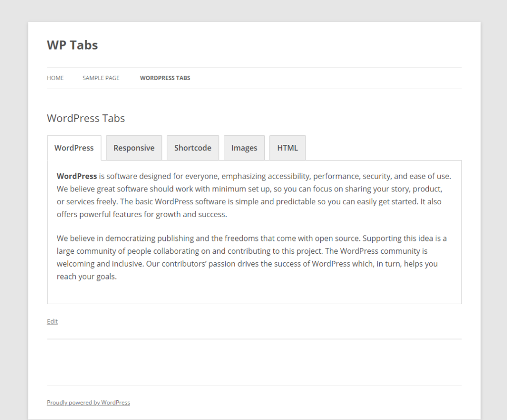Image resolution: width=507 pixels, height=420 pixels.
Task: Click the Responsive tab label
Action: [x=134, y=147]
